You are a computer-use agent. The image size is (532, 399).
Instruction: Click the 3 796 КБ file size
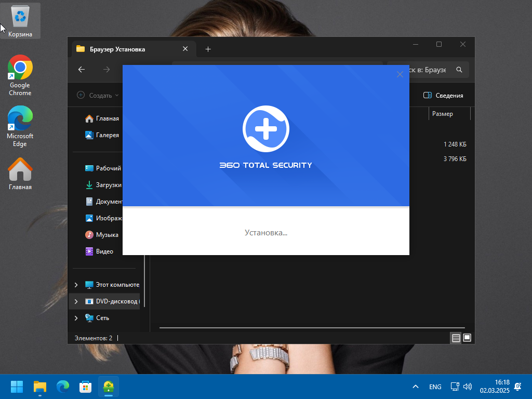pyautogui.click(x=455, y=159)
